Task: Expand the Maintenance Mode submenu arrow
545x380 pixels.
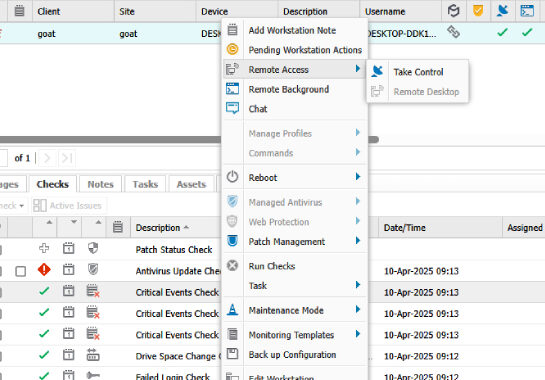Action: click(358, 309)
